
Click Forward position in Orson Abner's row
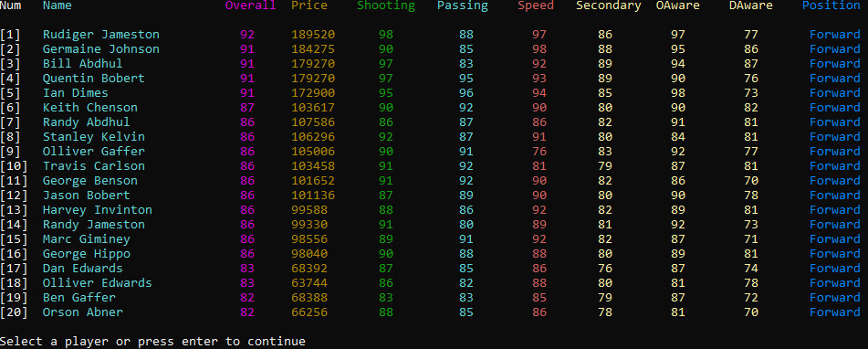(x=835, y=312)
